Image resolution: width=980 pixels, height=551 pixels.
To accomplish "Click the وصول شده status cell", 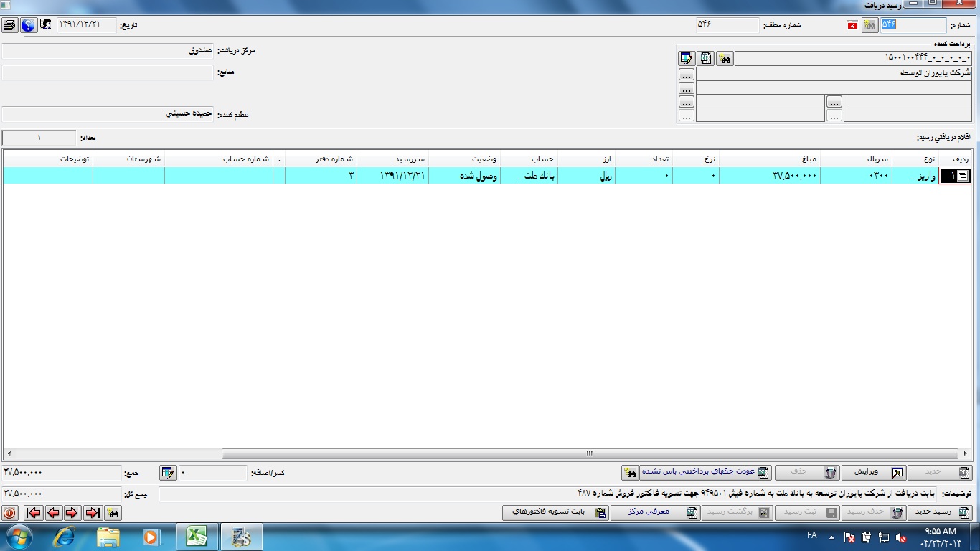I will point(464,176).
